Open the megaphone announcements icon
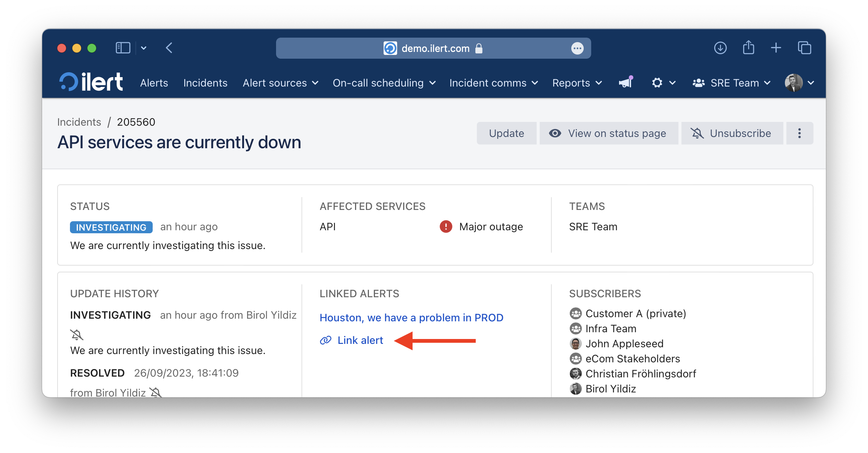Viewport: 868px width, 453px height. 626,82
